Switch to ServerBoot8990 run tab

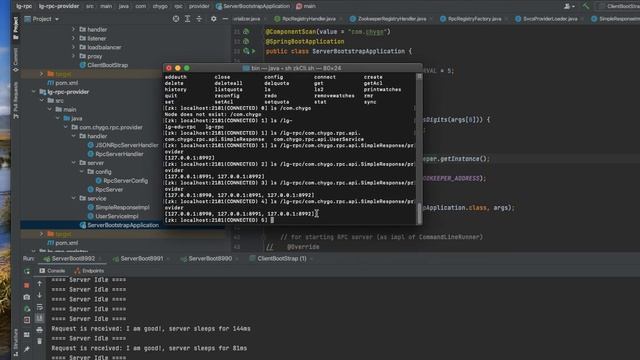click(x=209, y=259)
